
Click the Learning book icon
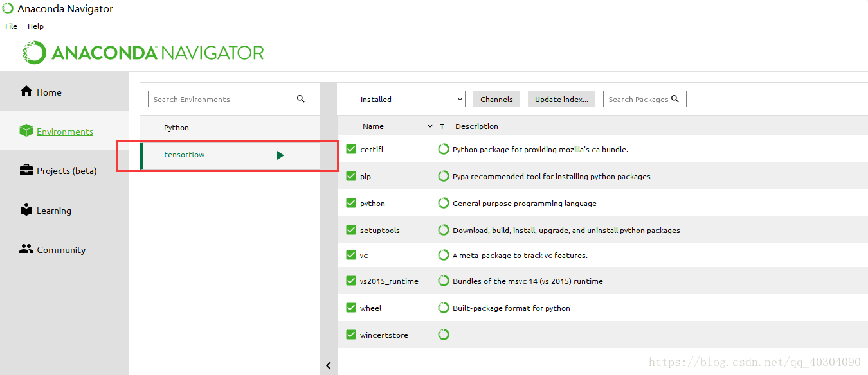click(x=26, y=210)
